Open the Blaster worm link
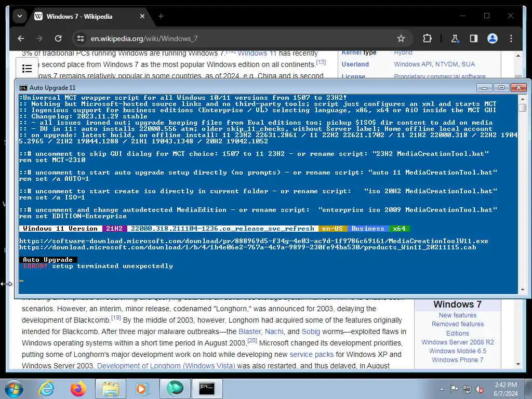This screenshot has height=399, width=532. tap(249, 331)
